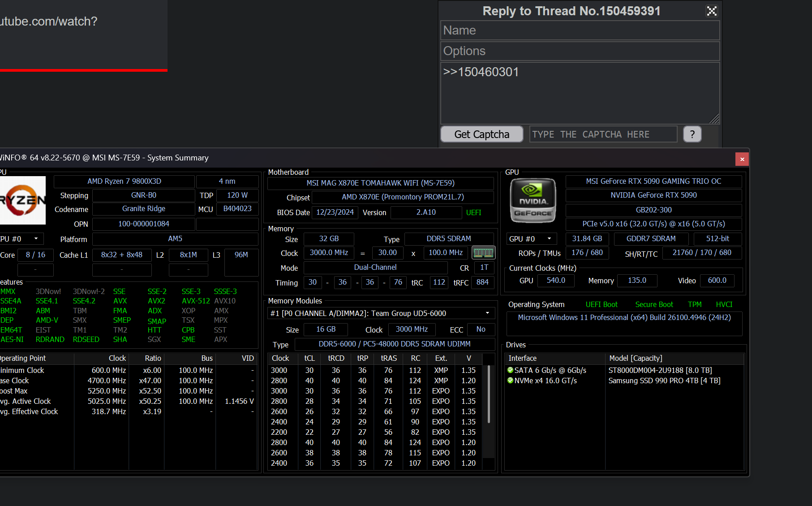Click the SATA drive green status icon
This screenshot has width=812, height=506.
coord(510,370)
